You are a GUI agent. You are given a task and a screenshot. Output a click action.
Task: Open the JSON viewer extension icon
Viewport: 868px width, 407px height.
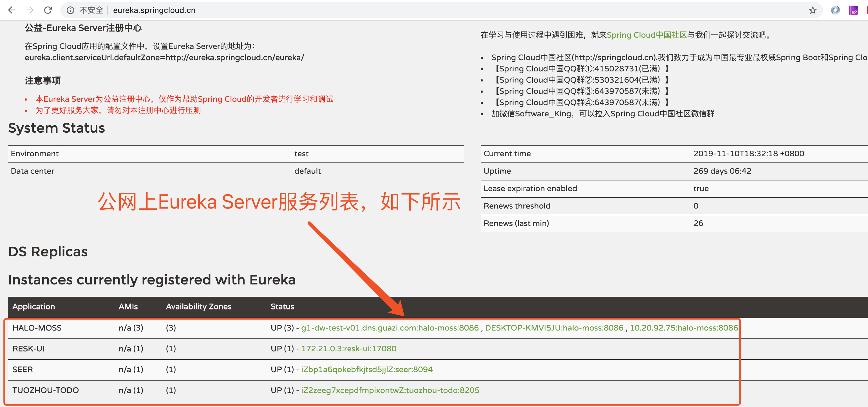coord(835,10)
